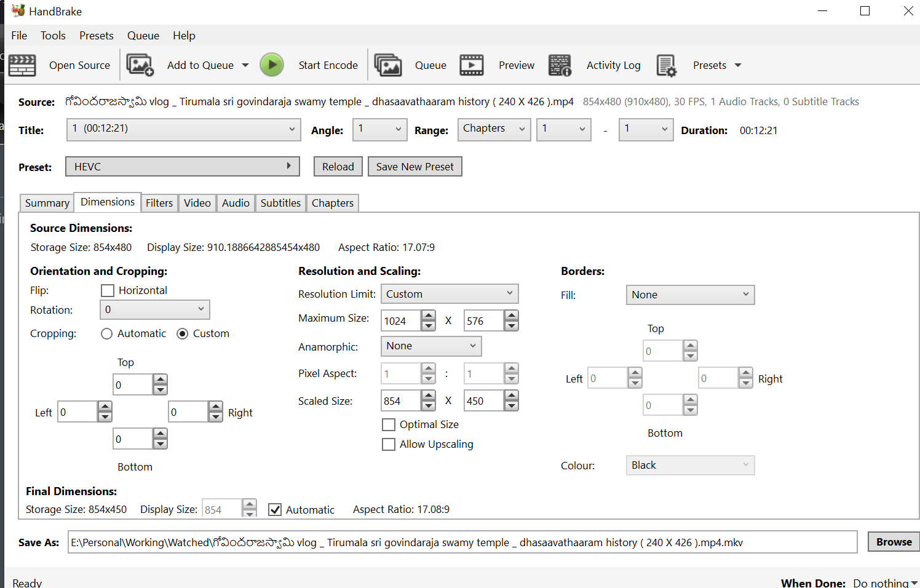Click the crop Top value field
This screenshot has height=588, width=920.
[x=133, y=385]
